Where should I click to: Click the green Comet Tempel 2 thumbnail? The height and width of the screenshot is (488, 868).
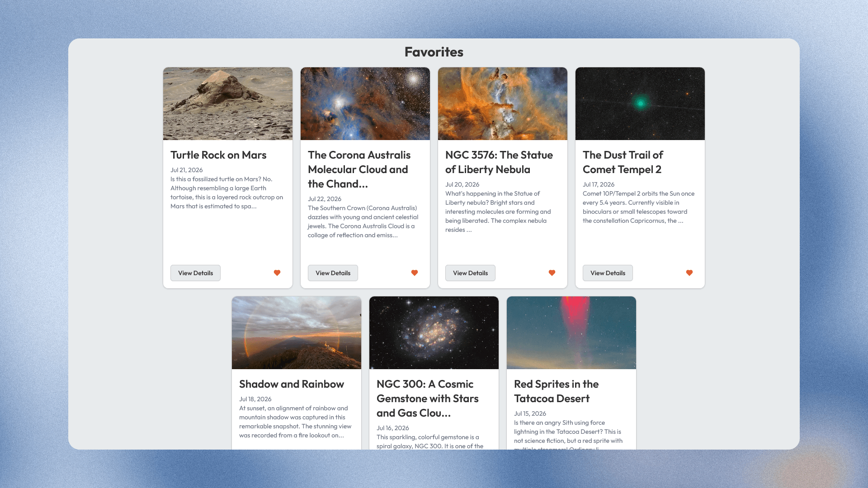click(x=640, y=103)
